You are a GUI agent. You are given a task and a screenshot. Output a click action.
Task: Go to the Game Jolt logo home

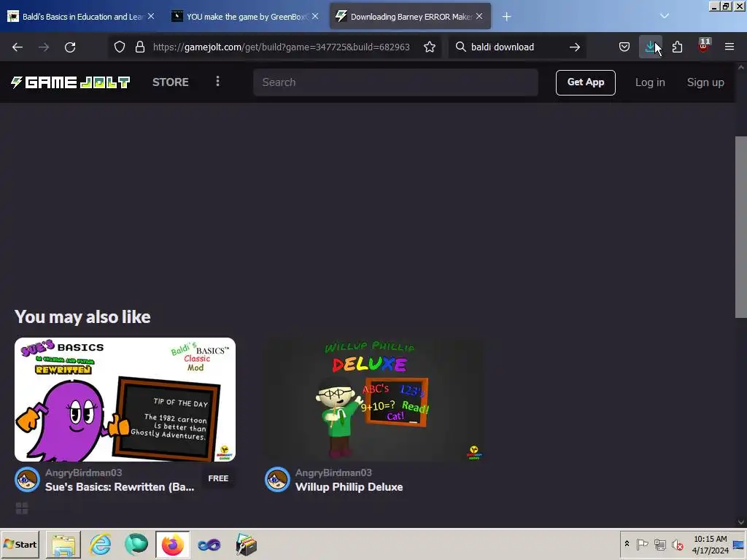(71, 82)
